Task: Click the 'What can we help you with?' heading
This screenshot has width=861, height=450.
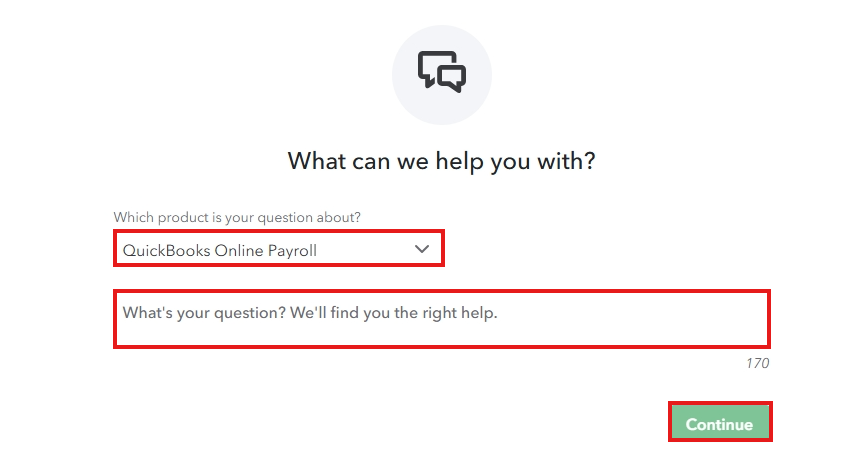Action: pos(441,160)
